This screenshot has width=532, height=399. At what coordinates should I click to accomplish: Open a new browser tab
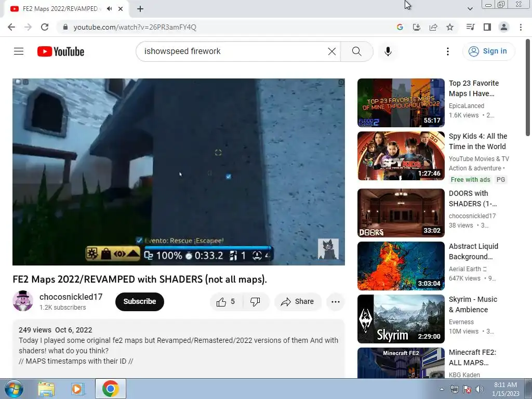[x=140, y=9]
